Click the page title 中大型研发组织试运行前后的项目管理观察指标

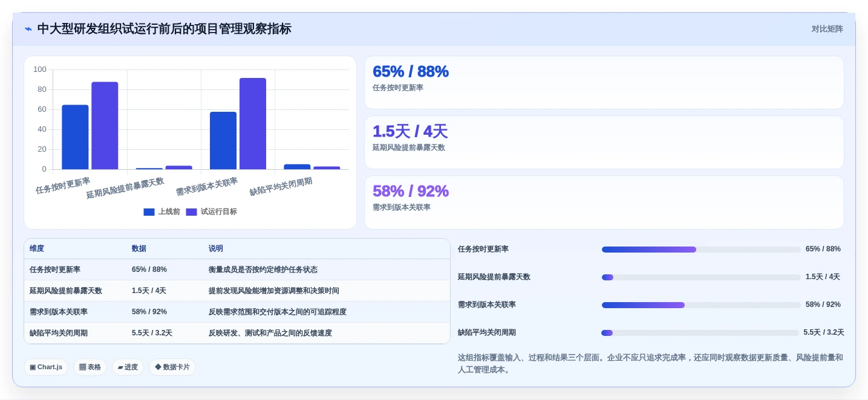[165, 29]
